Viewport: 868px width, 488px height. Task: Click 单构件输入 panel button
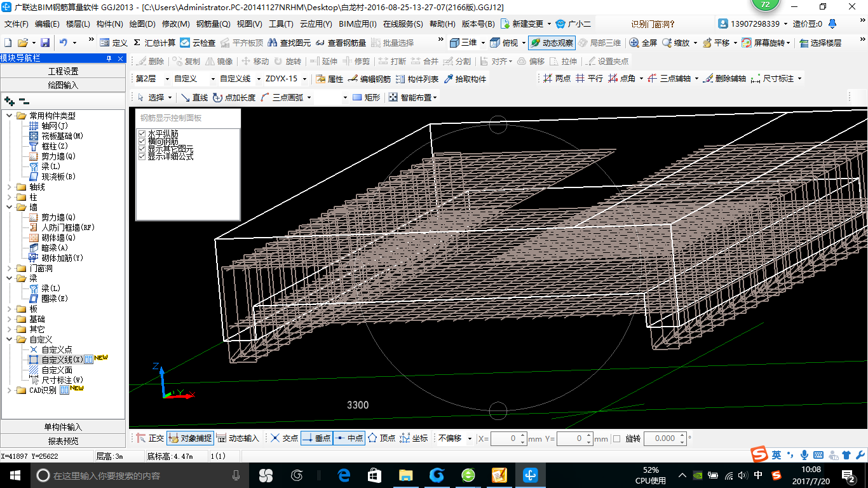(63, 427)
